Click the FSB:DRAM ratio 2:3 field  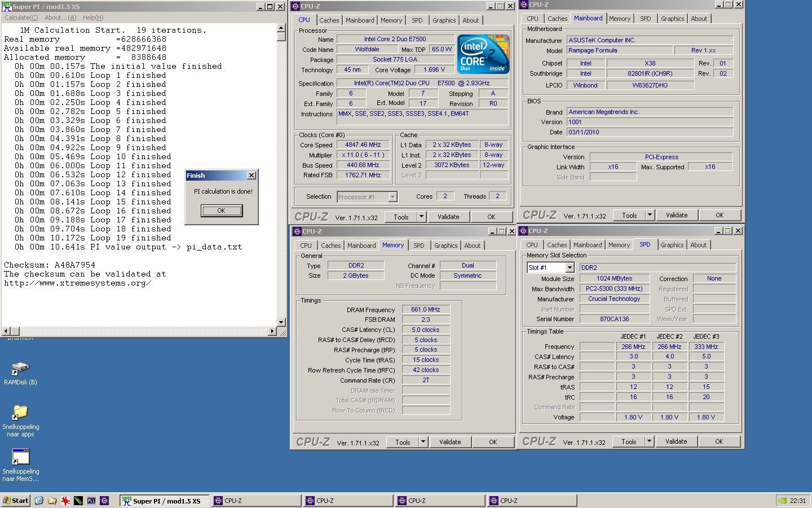(x=426, y=319)
